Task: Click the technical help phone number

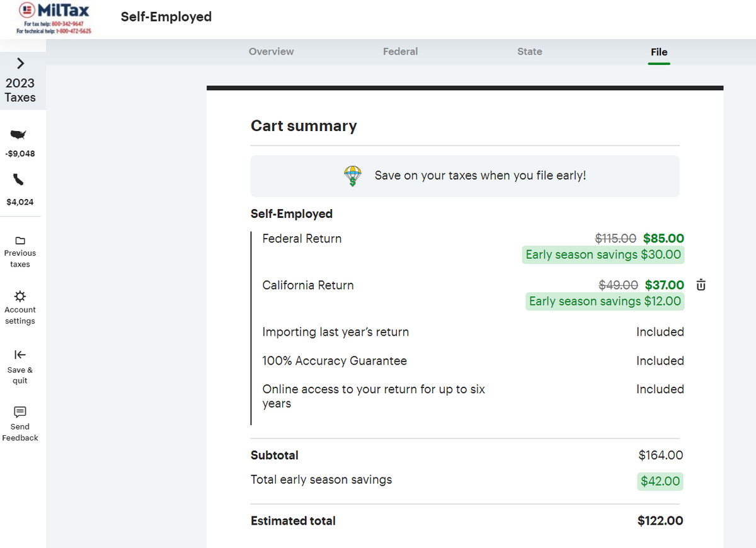Action: coord(74,31)
